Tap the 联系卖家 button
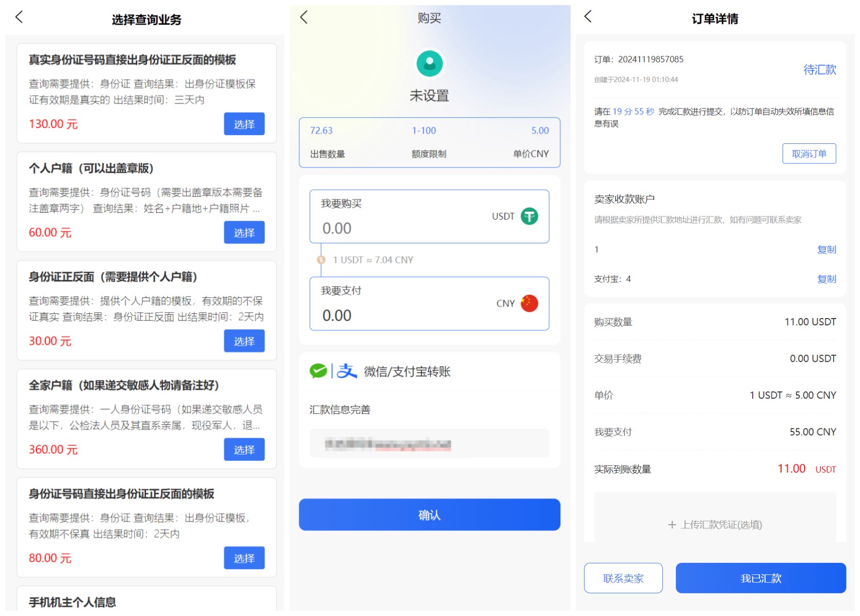Image resolution: width=860 pixels, height=616 pixels. pyautogui.click(x=623, y=578)
